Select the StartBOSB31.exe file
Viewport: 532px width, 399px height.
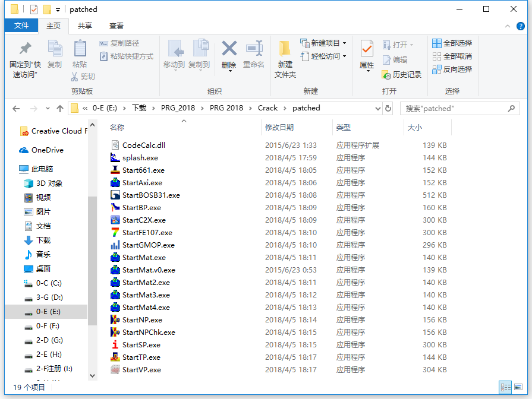click(151, 195)
